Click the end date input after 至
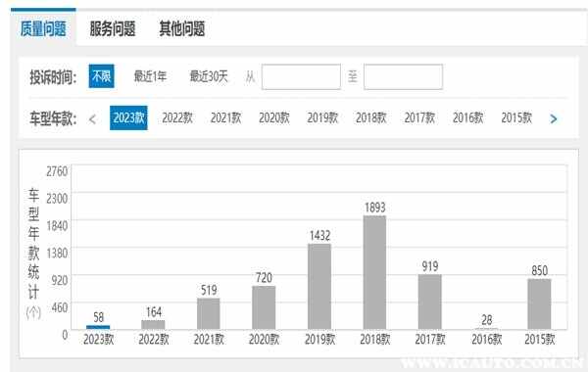Viewport: 588px width, 372px height. 403,76
